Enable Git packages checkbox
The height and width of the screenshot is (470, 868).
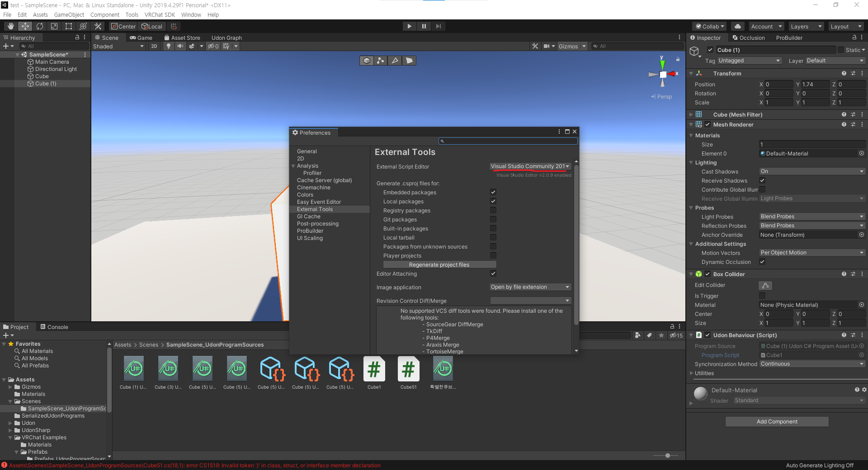tap(493, 219)
